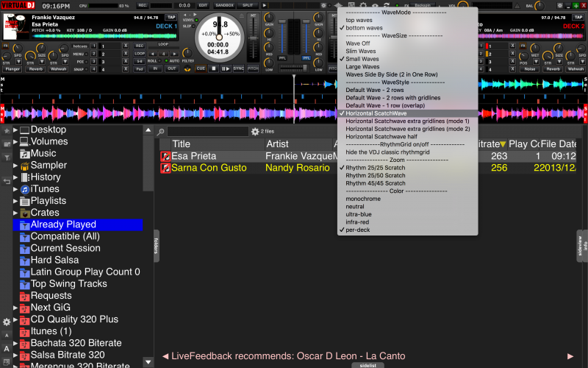The image size is (588, 368).
Task: Open dropdown arrow above Flanger effect
Action: click(x=18, y=61)
